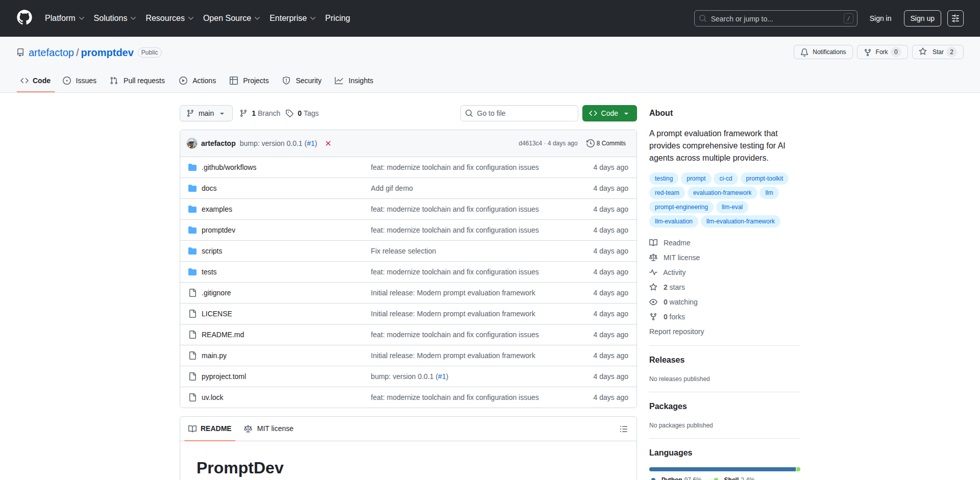Click the Go to file input
This screenshot has width=980, height=480.
coord(519,113)
